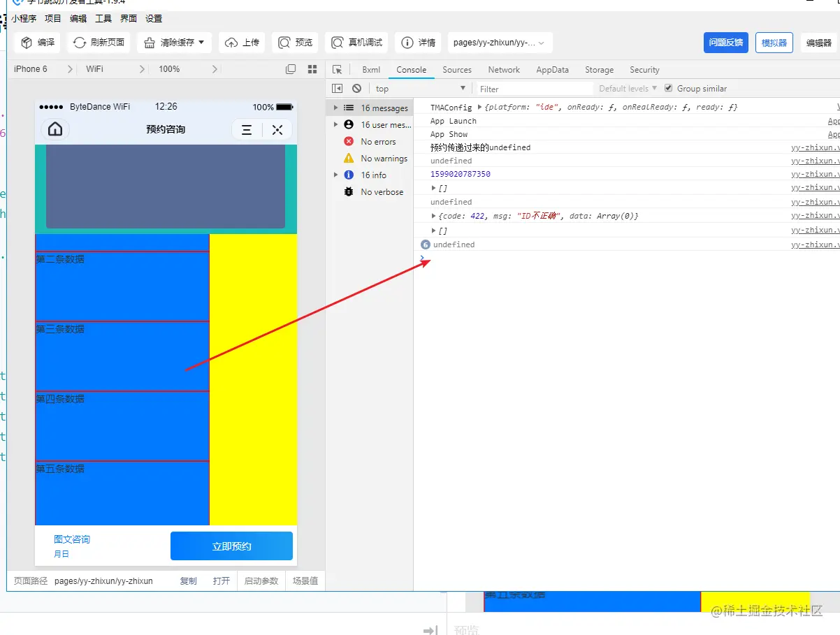
Task: Click the detach simulator window icon
Action: (291, 69)
